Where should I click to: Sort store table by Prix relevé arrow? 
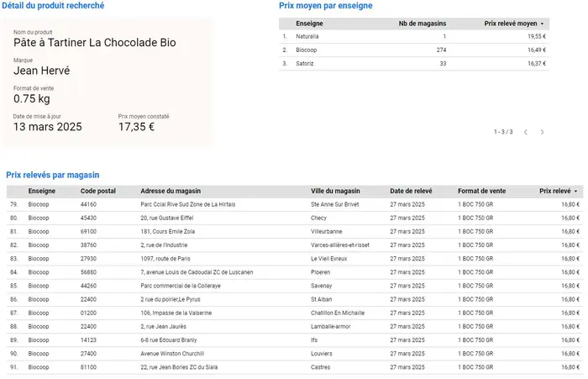[x=575, y=192]
